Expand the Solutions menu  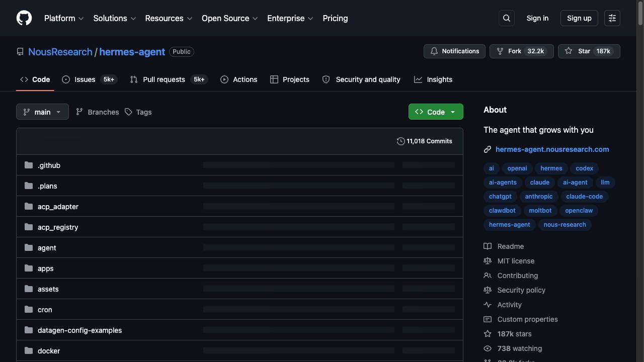(115, 18)
